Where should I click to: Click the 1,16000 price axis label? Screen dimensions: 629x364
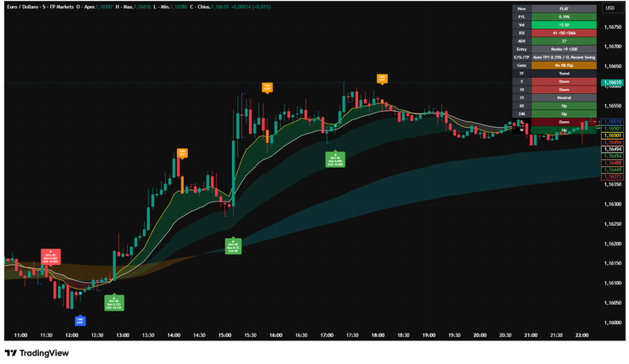pos(613,323)
